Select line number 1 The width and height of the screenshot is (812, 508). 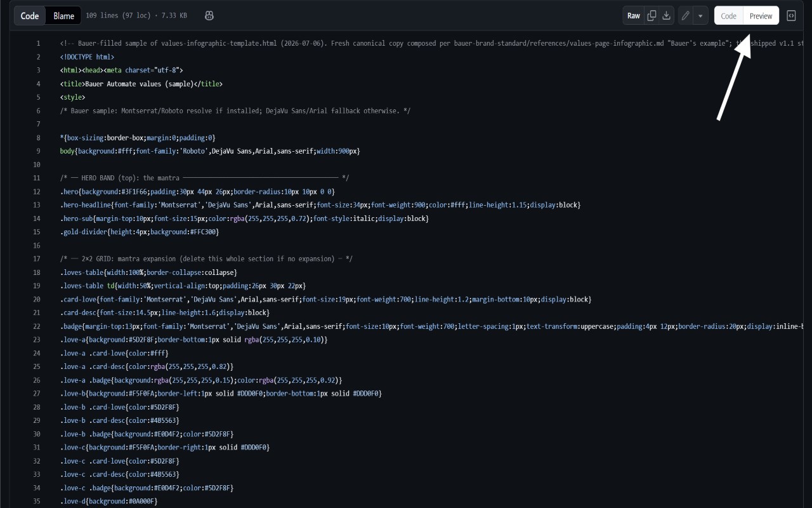(x=38, y=43)
